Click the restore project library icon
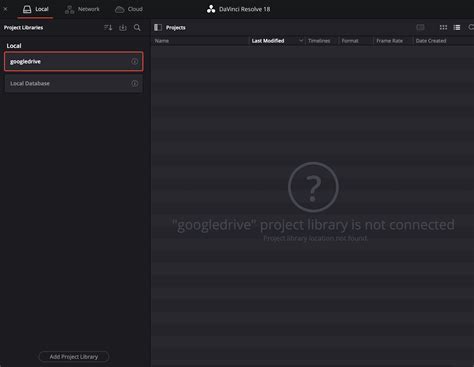Image resolution: width=474 pixels, height=367 pixels. coord(123,28)
